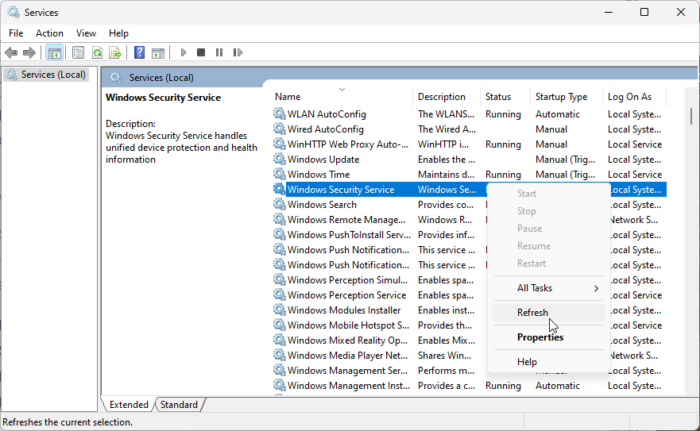This screenshot has height=431, width=700.
Task: Click gear icon beside Windows Perception Service
Action: coord(279,295)
